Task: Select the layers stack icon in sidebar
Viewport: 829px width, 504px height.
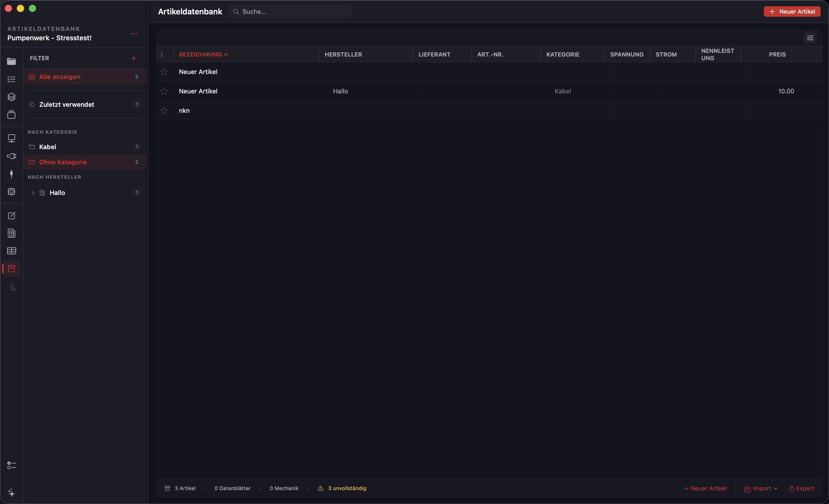Action: coord(12,97)
